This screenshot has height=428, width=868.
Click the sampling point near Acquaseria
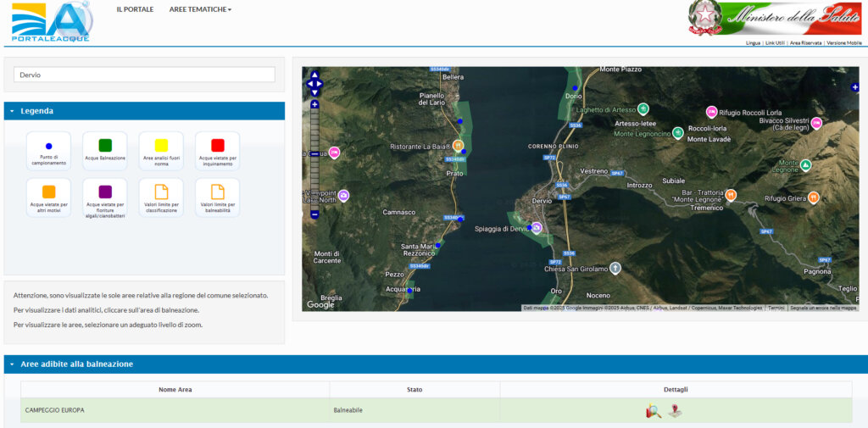[409, 290]
